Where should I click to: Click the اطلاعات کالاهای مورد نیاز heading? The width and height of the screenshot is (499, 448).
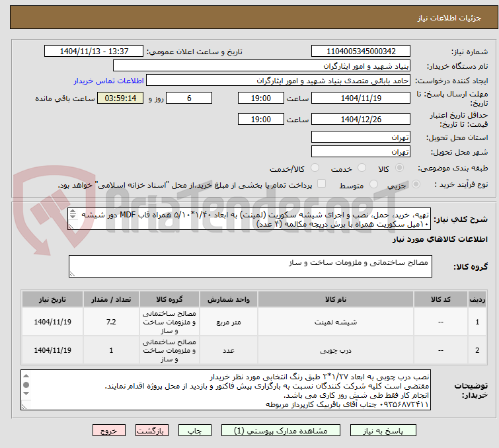(x=440, y=239)
